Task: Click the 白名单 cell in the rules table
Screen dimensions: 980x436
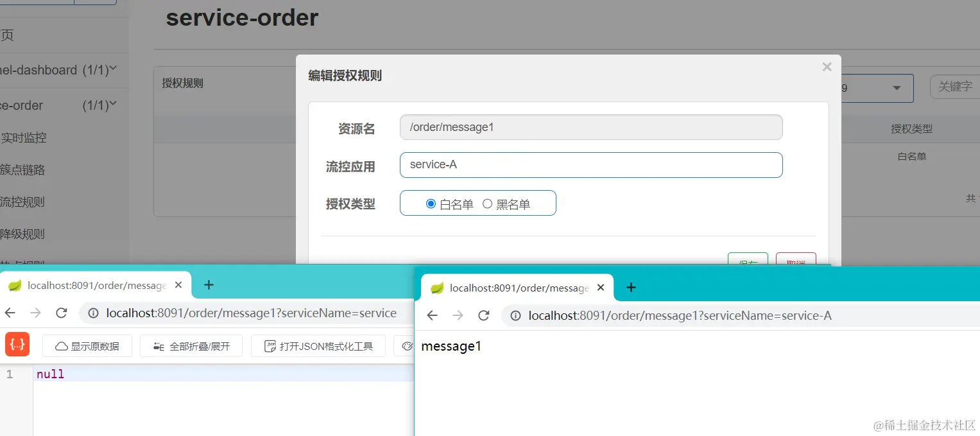Action: click(x=912, y=156)
